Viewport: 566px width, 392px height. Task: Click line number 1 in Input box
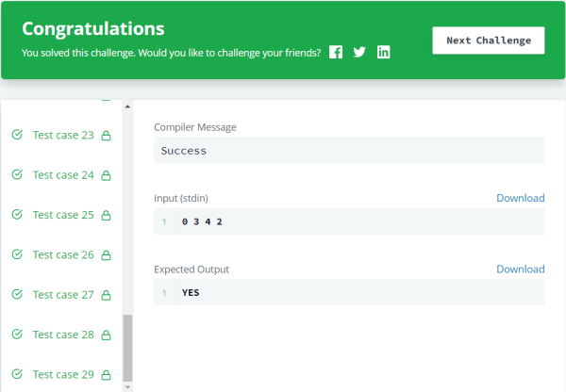[x=164, y=221]
